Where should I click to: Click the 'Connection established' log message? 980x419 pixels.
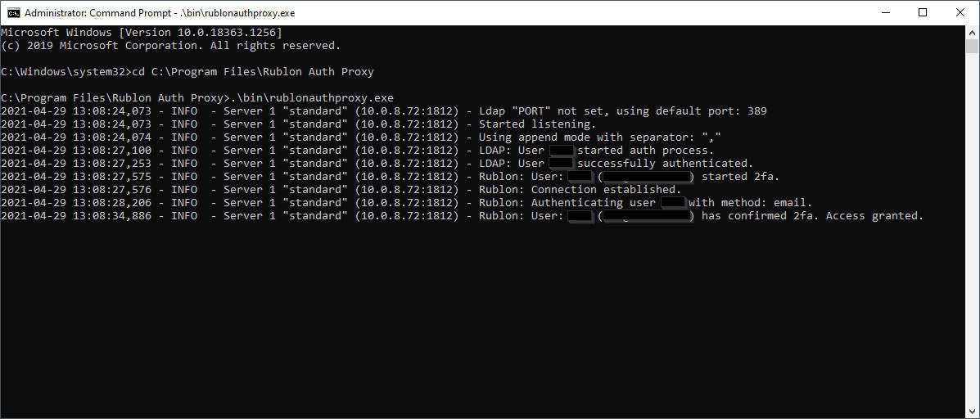pyautogui.click(x=606, y=190)
